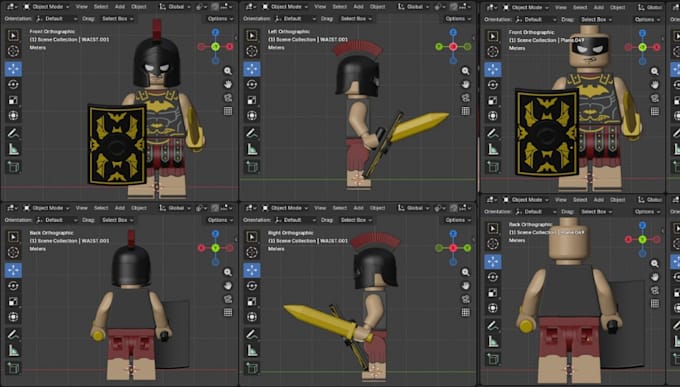Click the pan hand icon in Right Orthographic viewport
This screenshot has height=387, width=680.
(x=465, y=285)
